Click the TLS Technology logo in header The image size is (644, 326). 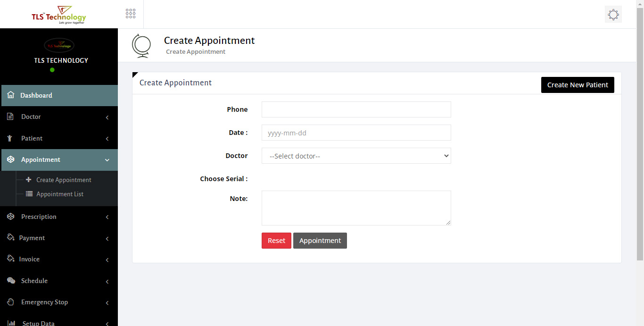(59, 15)
